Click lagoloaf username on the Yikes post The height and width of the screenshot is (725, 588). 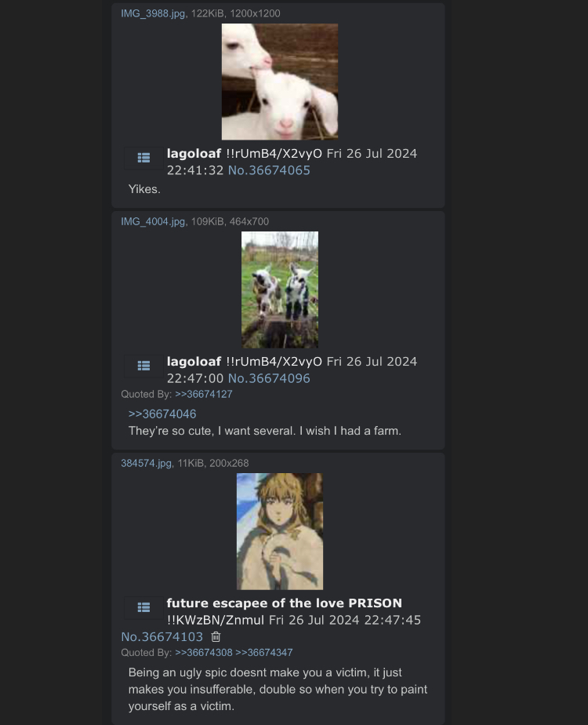click(194, 154)
